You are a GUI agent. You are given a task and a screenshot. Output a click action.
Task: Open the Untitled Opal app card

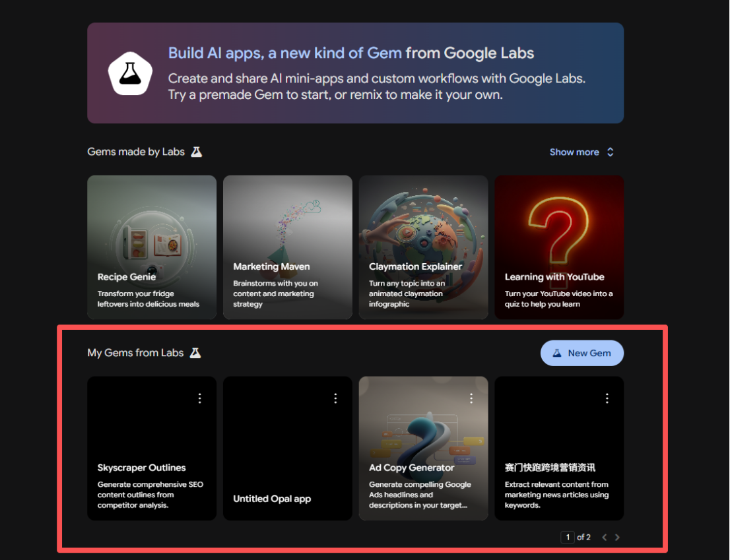(x=288, y=448)
